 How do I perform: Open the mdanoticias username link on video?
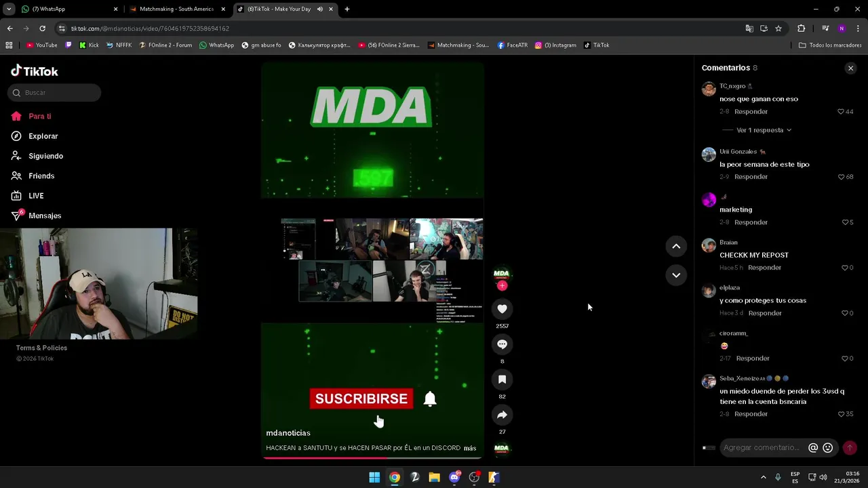coord(288,433)
